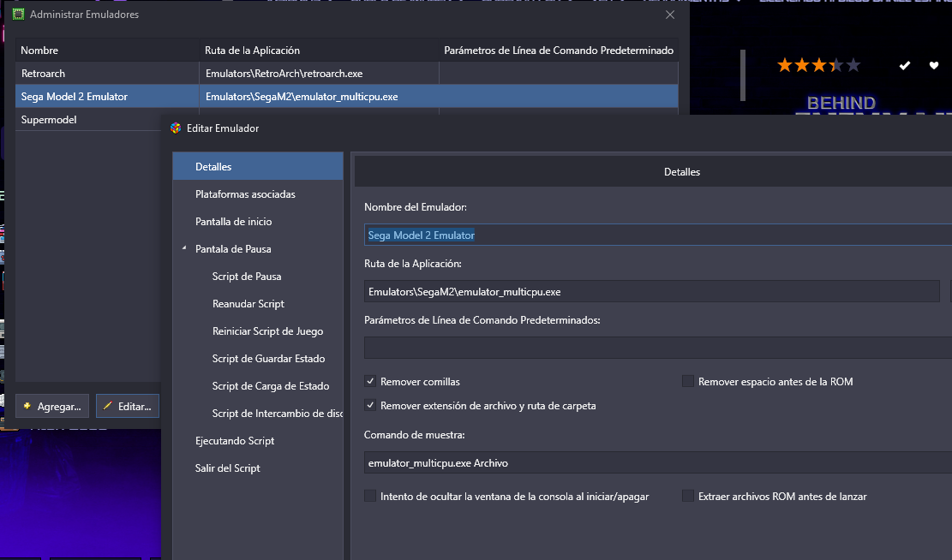
Task: Click the heart favorite icon
Action: (934, 65)
